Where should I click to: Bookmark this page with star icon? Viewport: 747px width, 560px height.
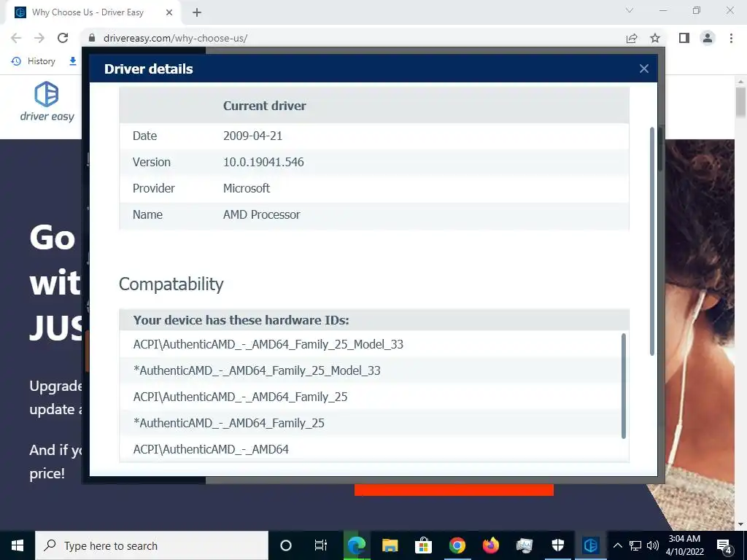pyautogui.click(x=655, y=38)
